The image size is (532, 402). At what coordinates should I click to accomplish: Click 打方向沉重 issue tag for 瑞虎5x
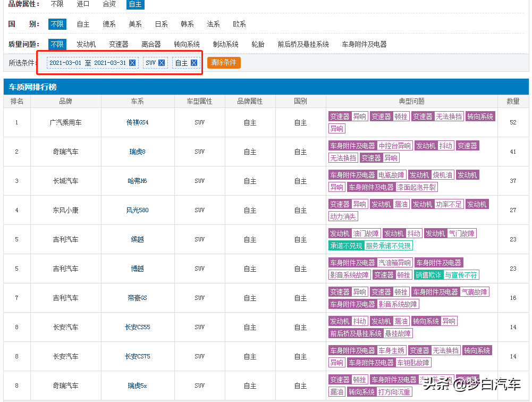(394, 392)
